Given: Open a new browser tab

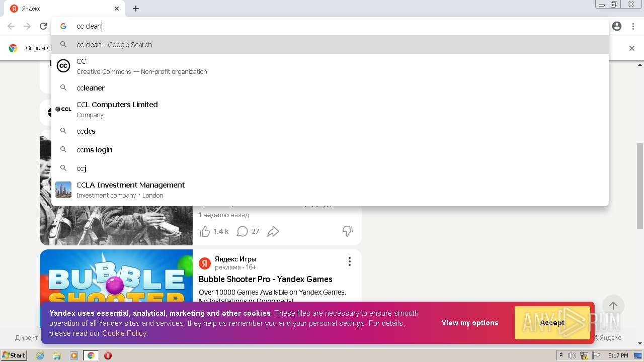Looking at the screenshot, I should tap(136, 9).
